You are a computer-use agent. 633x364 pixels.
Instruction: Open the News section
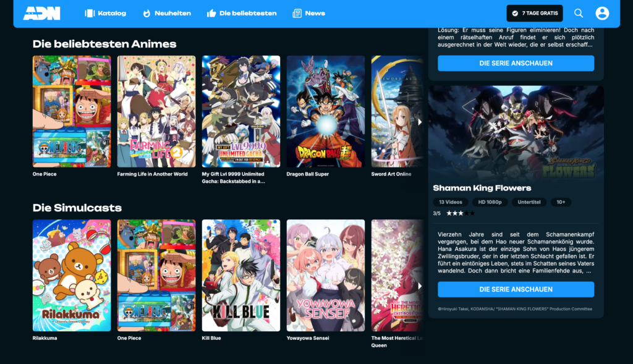point(309,14)
